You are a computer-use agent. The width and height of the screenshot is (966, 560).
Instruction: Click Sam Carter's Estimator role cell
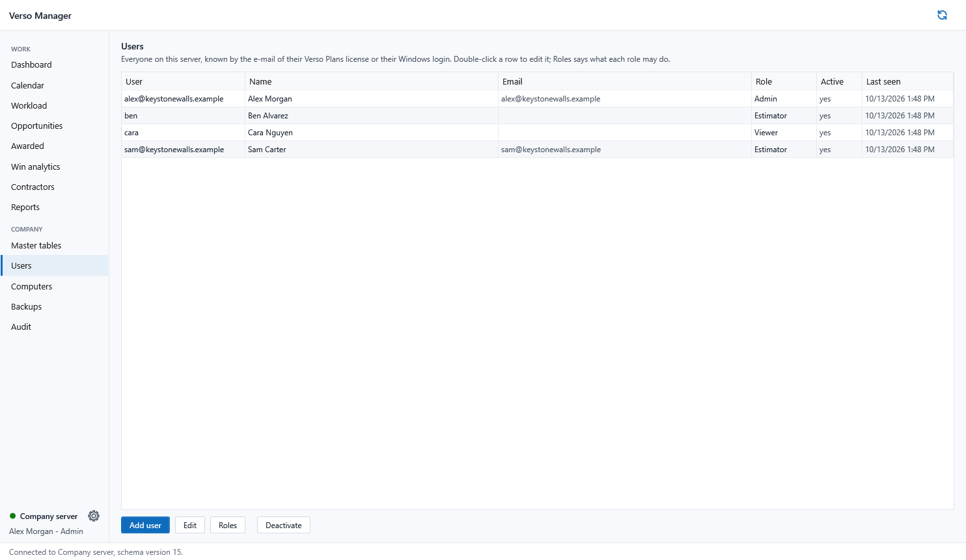tap(784, 150)
